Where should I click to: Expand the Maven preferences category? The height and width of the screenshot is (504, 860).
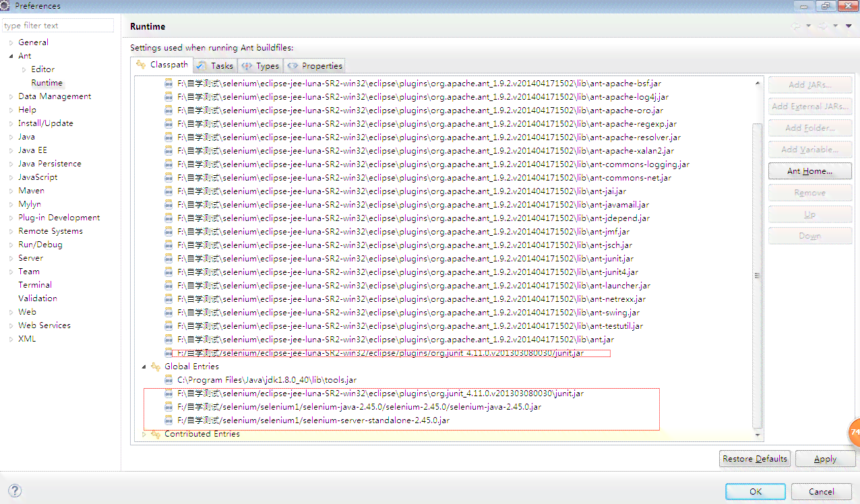[x=11, y=191]
